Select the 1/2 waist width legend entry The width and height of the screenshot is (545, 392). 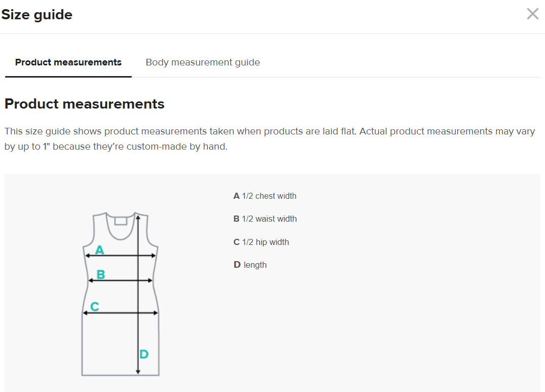265,219
